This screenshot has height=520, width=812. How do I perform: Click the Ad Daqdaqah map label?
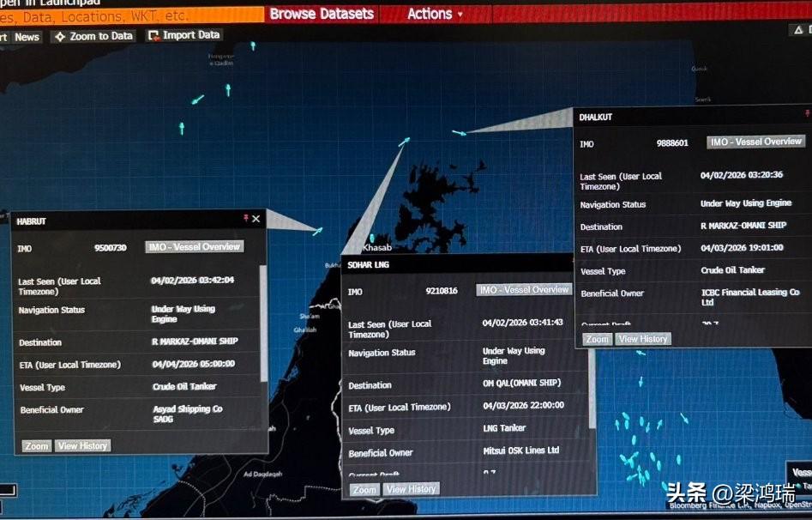(x=263, y=474)
